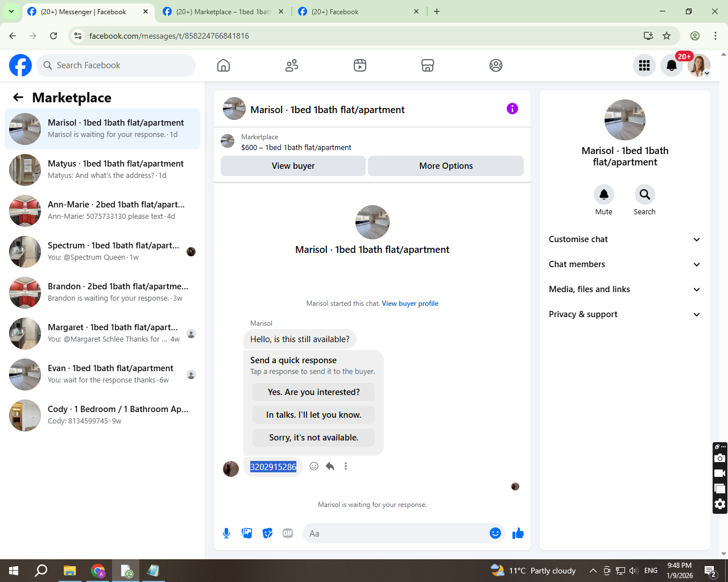This screenshot has height=582, width=728.
Task: Open Chrome from the taskbar
Action: tap(98, 571)
